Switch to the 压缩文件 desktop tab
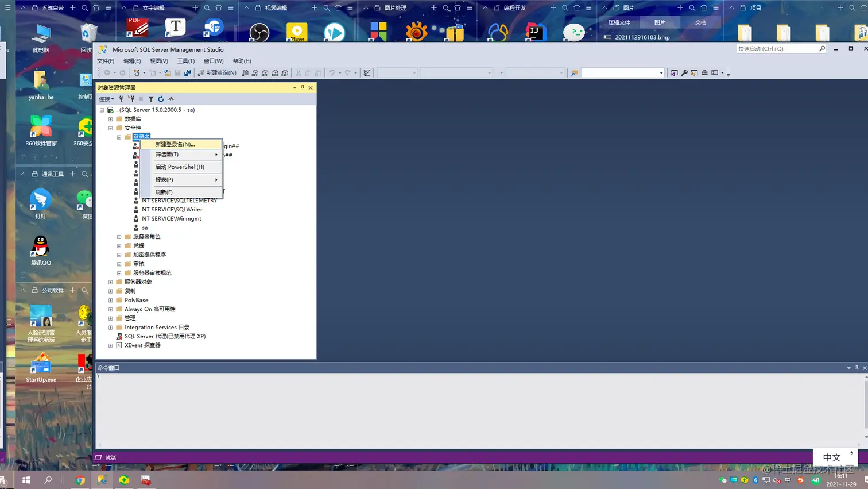The image size is (868, 489). pyautogui.click(x=619, y=22)
